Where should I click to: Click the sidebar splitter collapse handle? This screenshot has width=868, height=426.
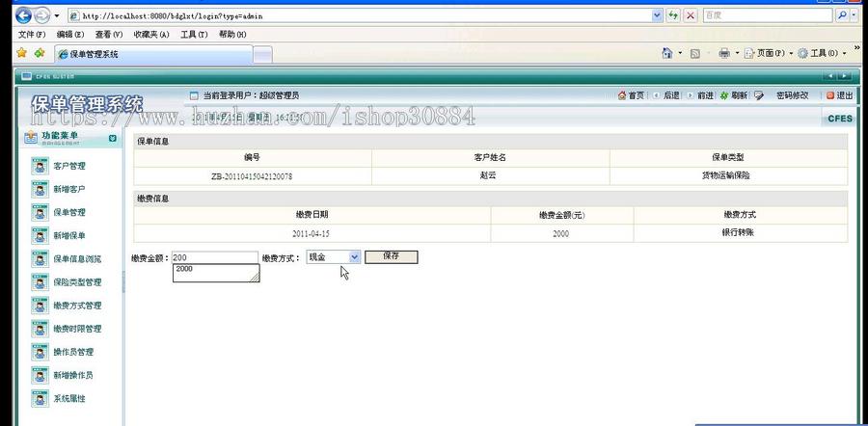tap(123, 282)
